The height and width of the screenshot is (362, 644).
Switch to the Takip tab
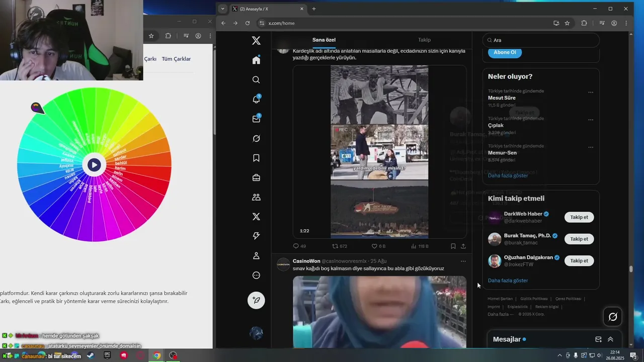point(424,40)
